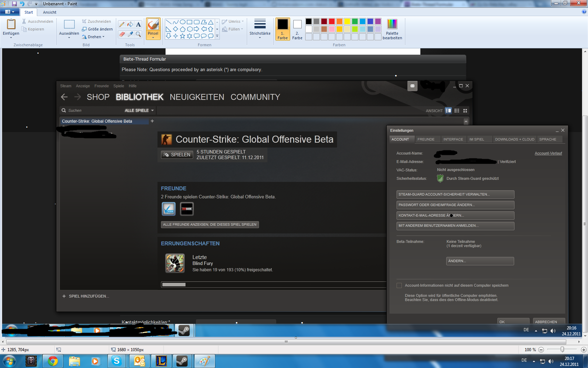
Task: Open Steam from the Windows taskbar
Action: pyautogui.click(x=182, y=361)
